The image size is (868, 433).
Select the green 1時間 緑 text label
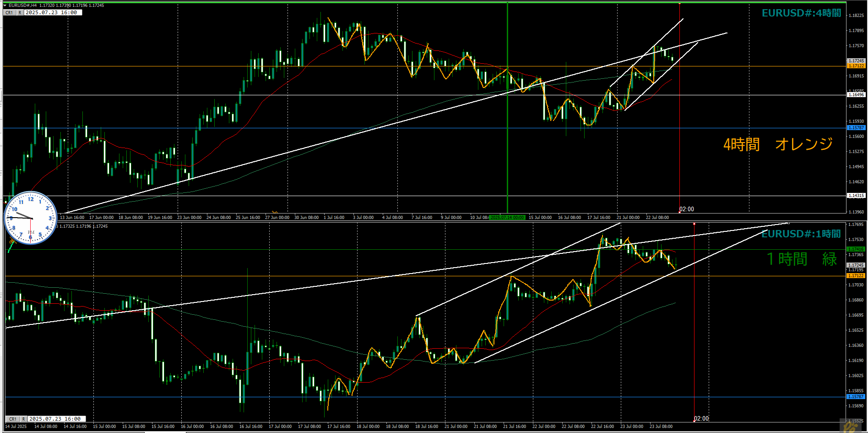802,259
